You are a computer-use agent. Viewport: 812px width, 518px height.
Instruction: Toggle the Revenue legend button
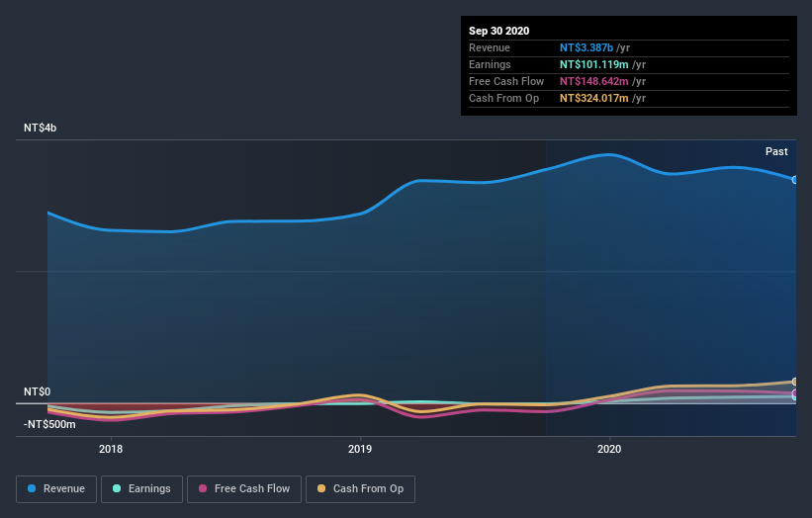56,489
